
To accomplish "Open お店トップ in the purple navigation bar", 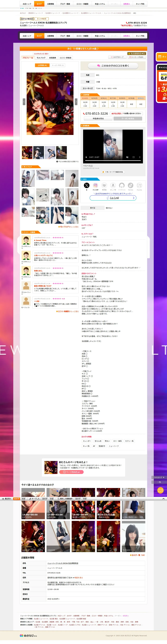I will [x=27, y=36].
